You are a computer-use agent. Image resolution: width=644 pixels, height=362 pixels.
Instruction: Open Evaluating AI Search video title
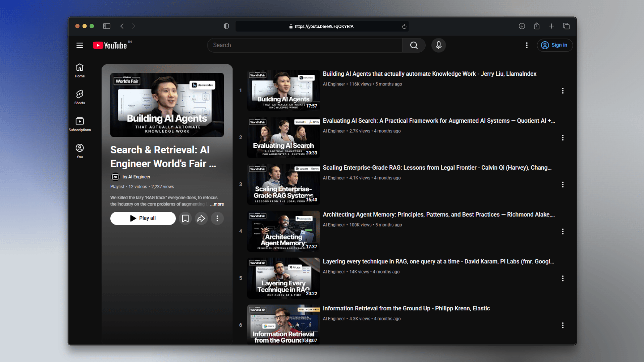pos(439,121)
